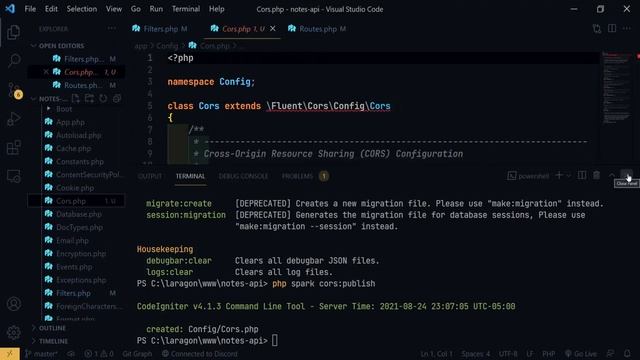Close Cors.php in Open Editors list
The width and height of the screenshot is (640, 360).
(46, 72)
